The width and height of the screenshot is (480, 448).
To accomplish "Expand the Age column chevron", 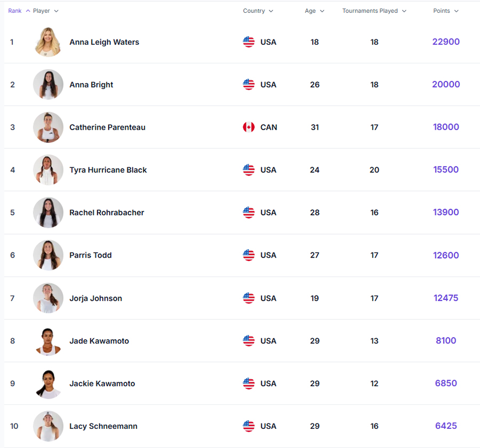I will click(322, 11).
